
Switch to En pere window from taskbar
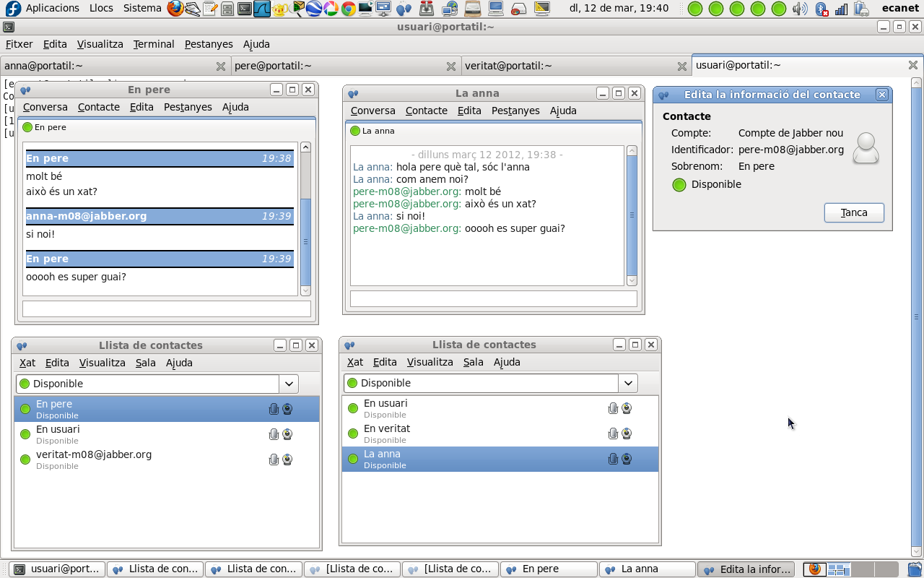coord(549,569)
